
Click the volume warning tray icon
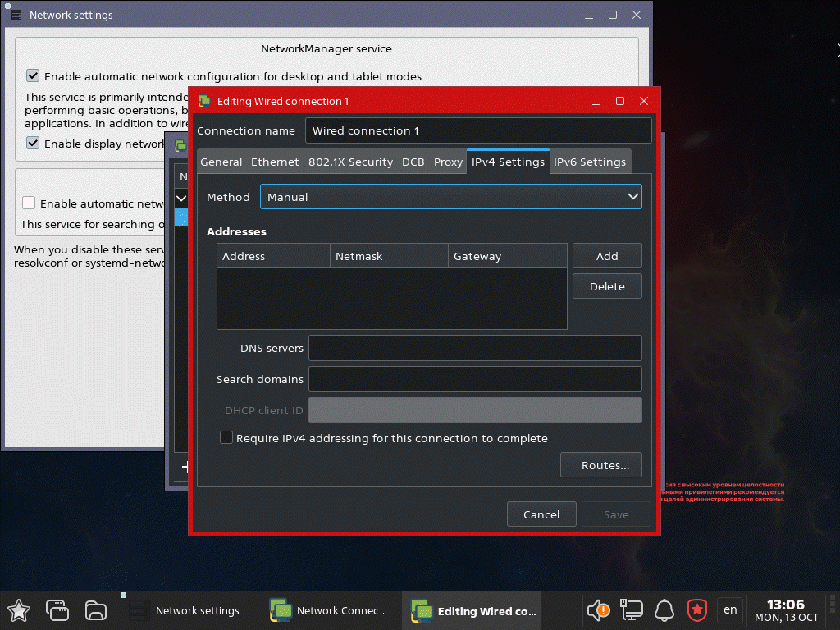point(598,610)
